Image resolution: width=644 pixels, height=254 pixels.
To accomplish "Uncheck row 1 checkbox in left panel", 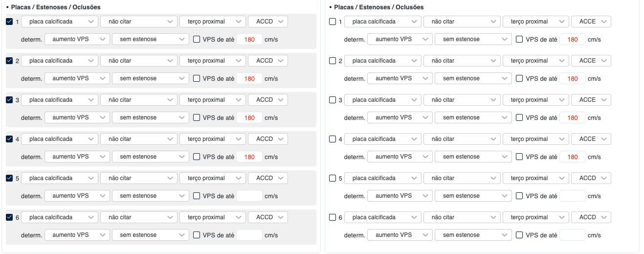I will tap(9, 22).
